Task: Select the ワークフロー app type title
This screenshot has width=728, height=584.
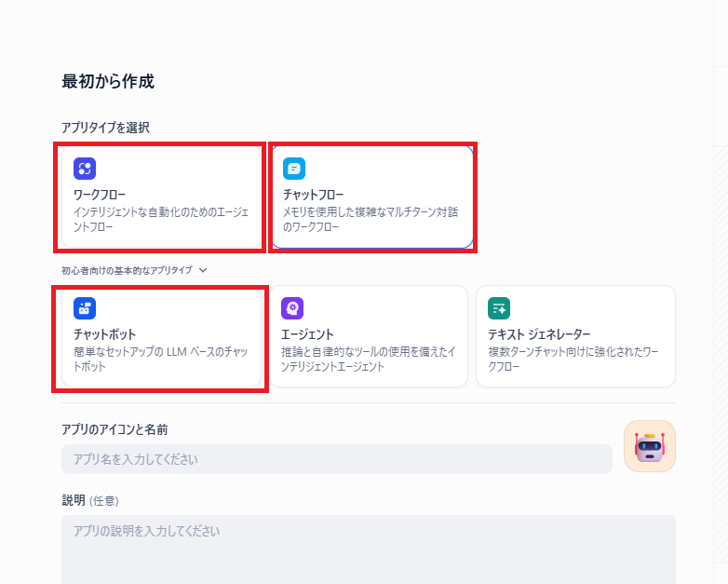Action: point(100,195)
